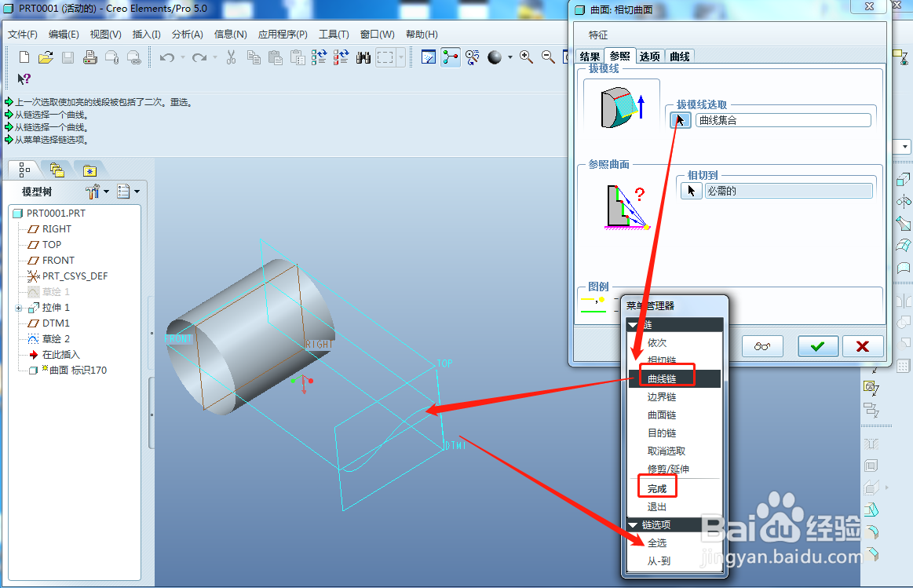The image size is (913, 588).
Task: Preview feature with the glasses button
Action: [x=762, y=346]
